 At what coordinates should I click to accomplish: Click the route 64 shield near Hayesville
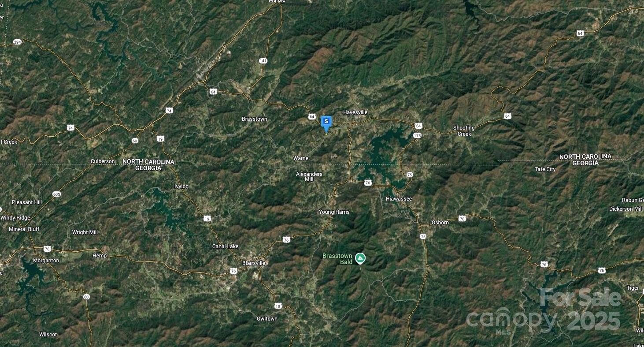click(x=312, y=116)
